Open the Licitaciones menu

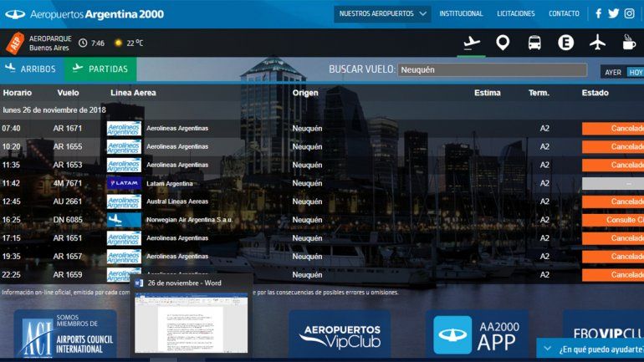[516, 13]
